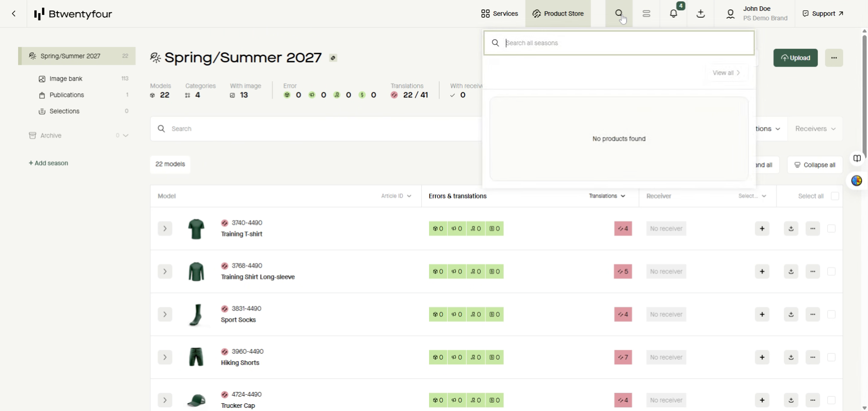This screenshot has width=868, height=411.
Task: Click export icon on Hiking Shorts row
Action: (x=791, y=357)
